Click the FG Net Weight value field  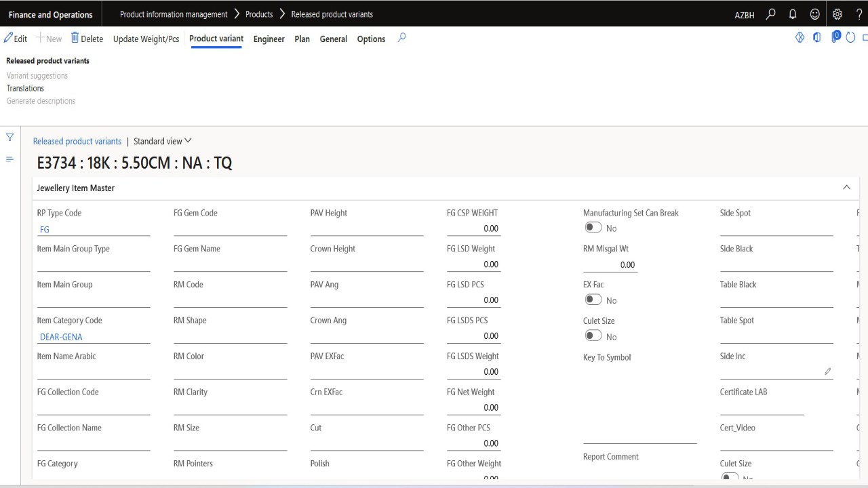pyautogui.click(x=474, y=407)
